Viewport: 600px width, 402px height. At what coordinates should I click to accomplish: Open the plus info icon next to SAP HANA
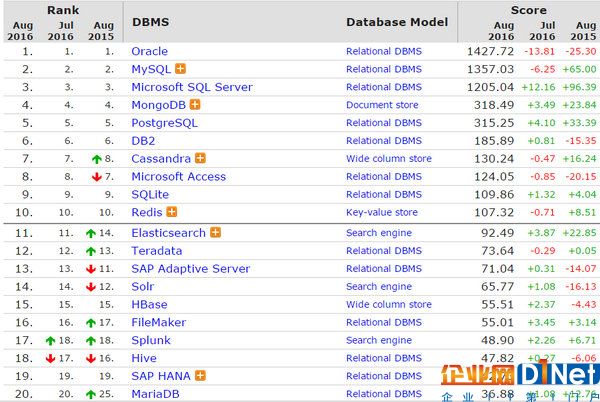tap(200, 375)
